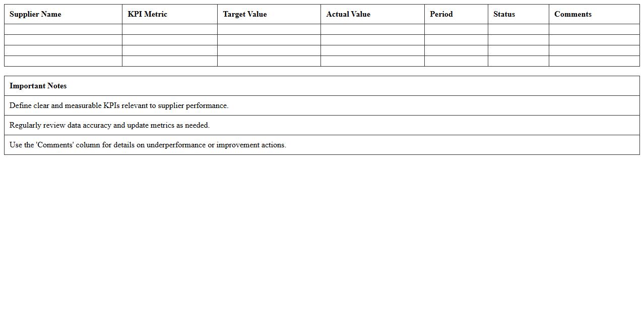644x328 pixels.
Task: Select last empty cell in Comments column
Action: (594, 61)
